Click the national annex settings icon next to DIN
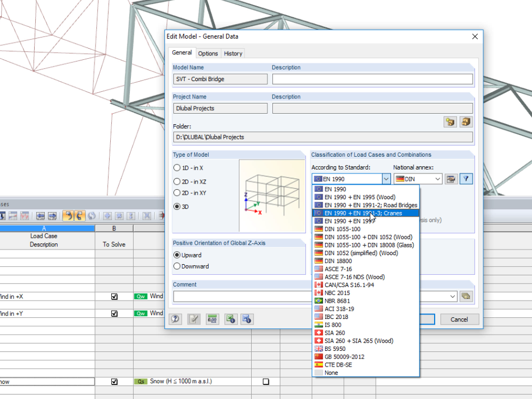 point(451,179)
